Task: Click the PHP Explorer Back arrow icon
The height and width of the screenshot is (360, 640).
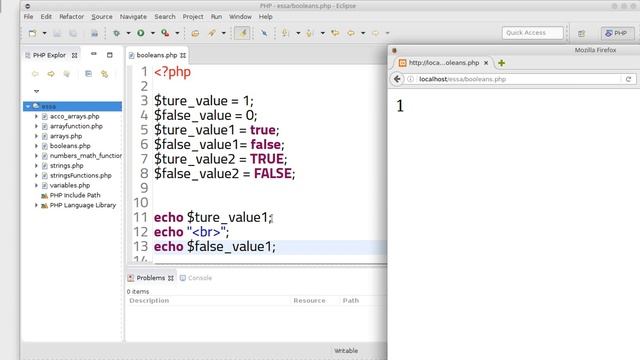Action: (35, 74)
